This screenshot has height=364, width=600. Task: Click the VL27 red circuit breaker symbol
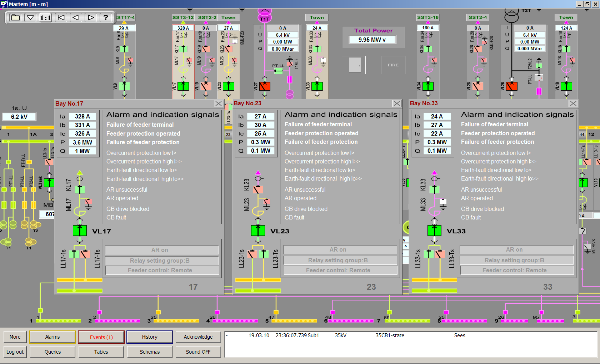265,86
